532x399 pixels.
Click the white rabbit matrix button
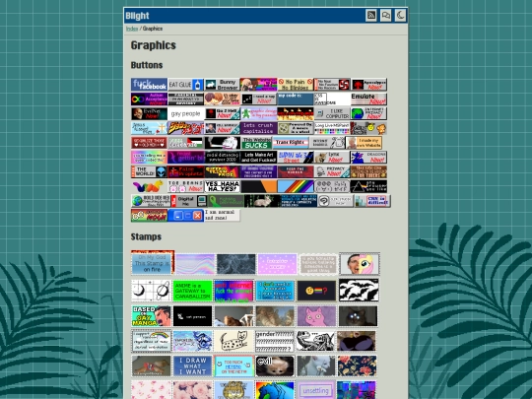pyautogui.click(x=262, y=201)
